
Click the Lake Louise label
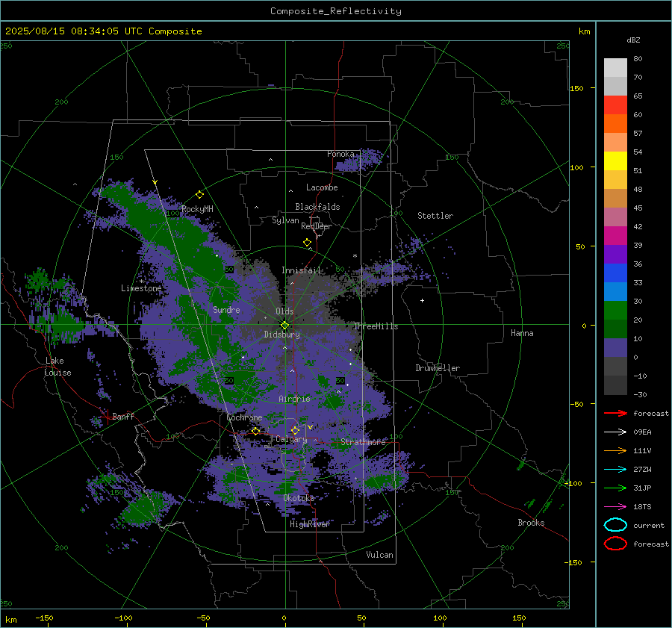[x=57, y=367]
